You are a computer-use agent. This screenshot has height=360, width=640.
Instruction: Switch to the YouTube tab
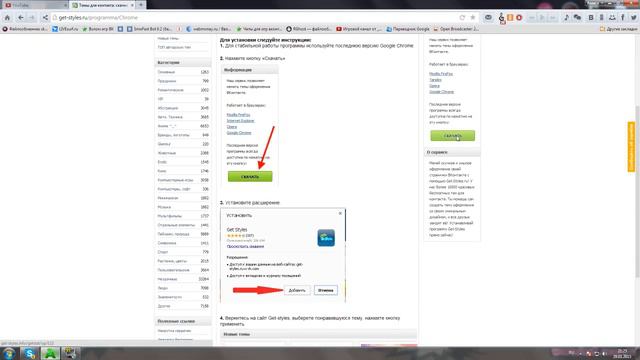coord(34,5)
